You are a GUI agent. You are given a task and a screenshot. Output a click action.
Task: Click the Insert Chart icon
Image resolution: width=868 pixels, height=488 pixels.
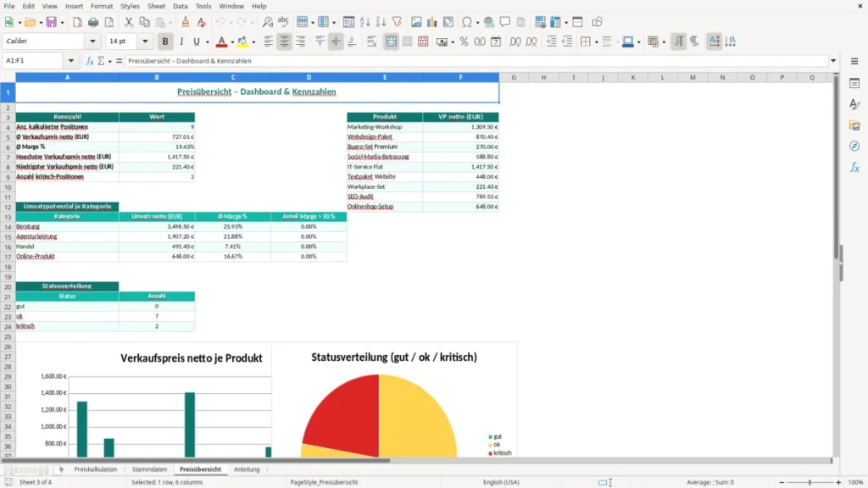(431, 22)
